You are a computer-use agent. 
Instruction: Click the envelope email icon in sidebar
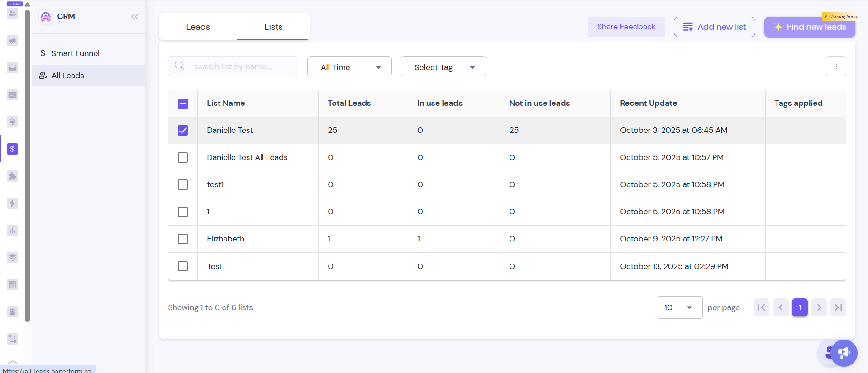pos(12,95)
